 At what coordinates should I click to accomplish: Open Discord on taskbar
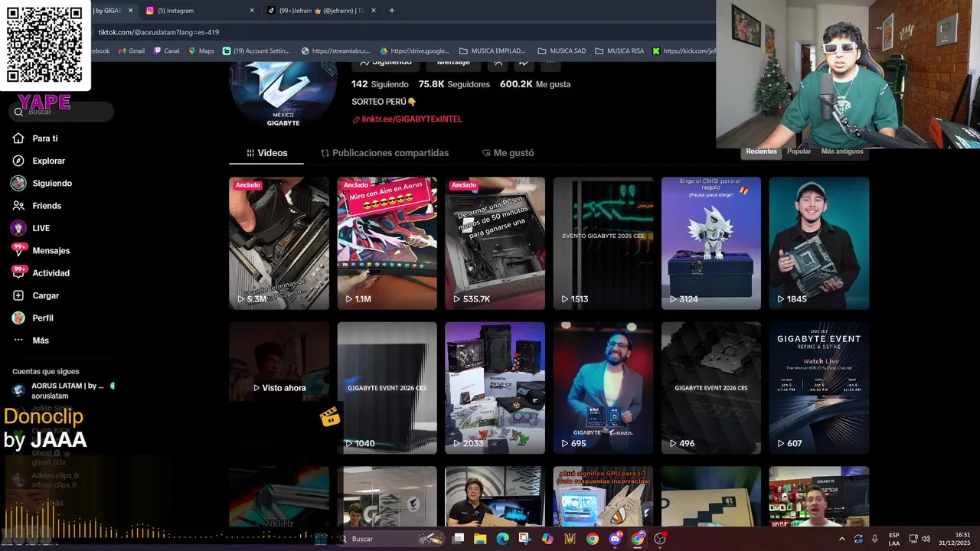click(x=615, y=539)
